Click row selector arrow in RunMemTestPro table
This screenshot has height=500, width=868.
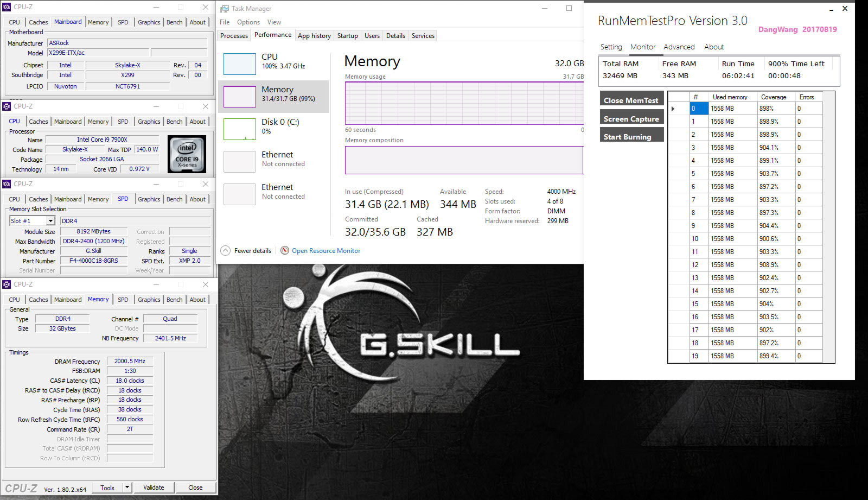pos(673,109)
